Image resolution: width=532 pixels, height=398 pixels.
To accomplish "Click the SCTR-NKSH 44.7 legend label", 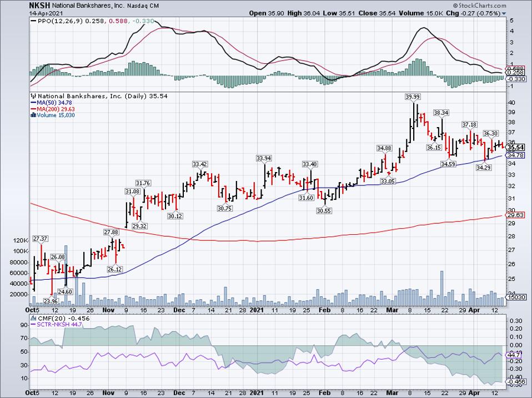I will tap(59, 324).
